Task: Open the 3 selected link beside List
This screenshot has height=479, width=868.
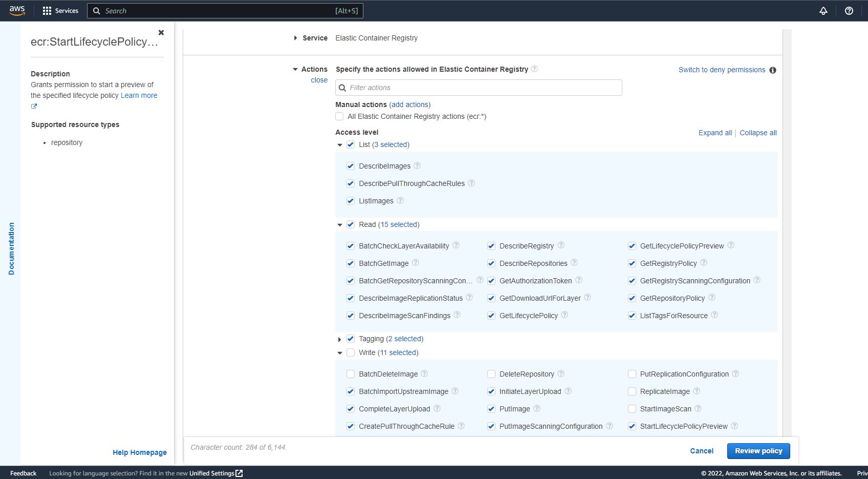Action: 390,144
